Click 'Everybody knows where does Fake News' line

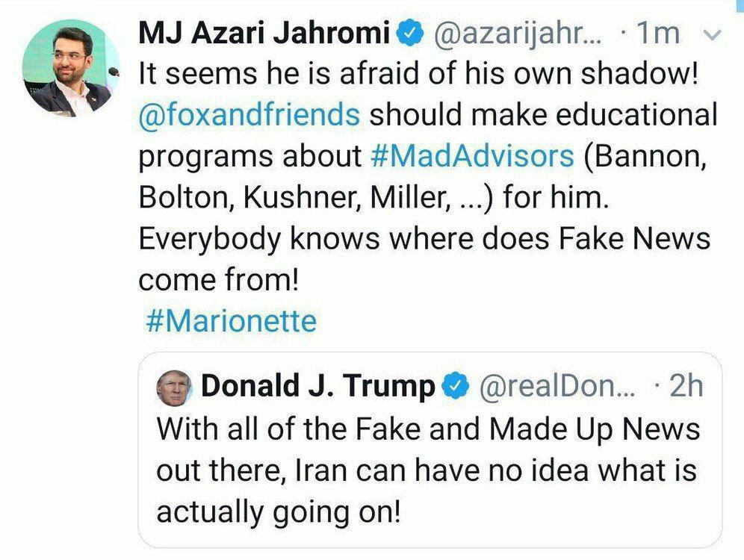(424, 239)
